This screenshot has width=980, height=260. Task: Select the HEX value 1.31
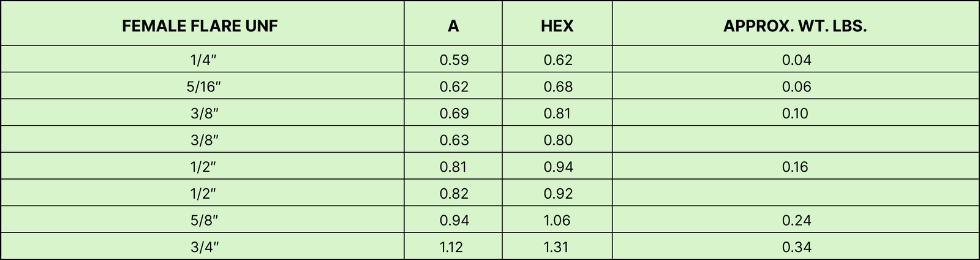click(x=556, y=247)
